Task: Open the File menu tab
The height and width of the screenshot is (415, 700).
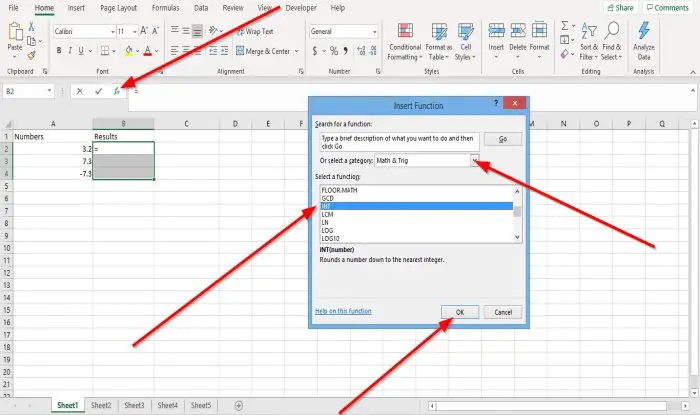Action: tap(13, 8)
